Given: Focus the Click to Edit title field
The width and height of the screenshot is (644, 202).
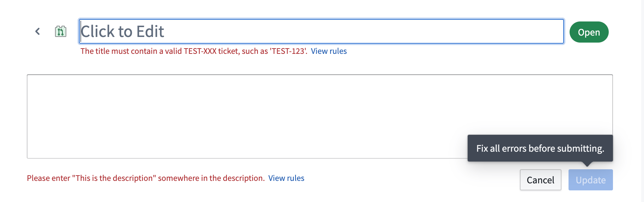Looking at the screenshot, I should point(321,32).
